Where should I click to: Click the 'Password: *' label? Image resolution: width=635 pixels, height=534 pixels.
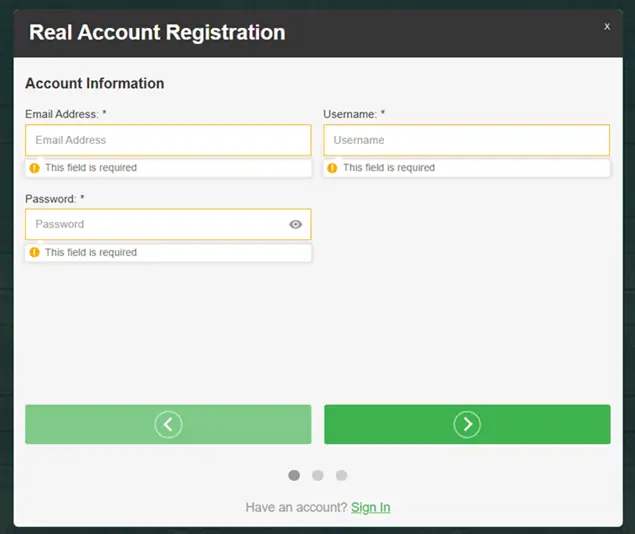coord(55,199)
